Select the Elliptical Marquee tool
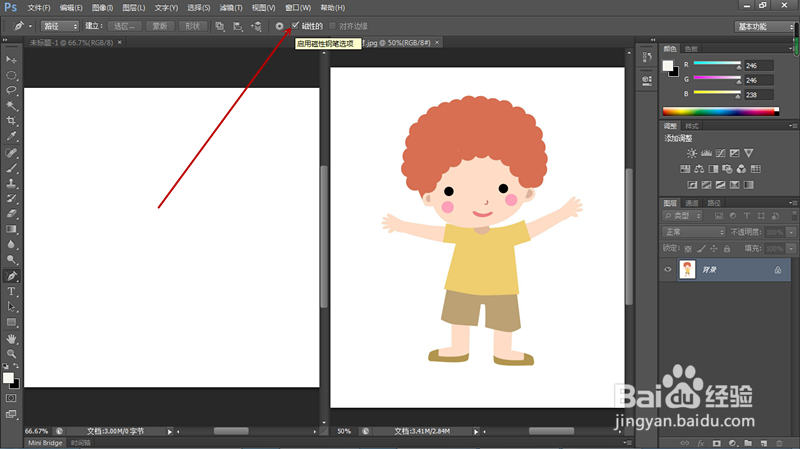This screenshot has height=449, width=800. point(11,76)
